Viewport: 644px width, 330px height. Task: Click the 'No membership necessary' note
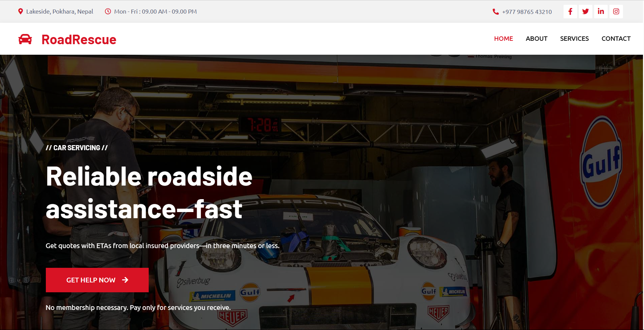138,308
